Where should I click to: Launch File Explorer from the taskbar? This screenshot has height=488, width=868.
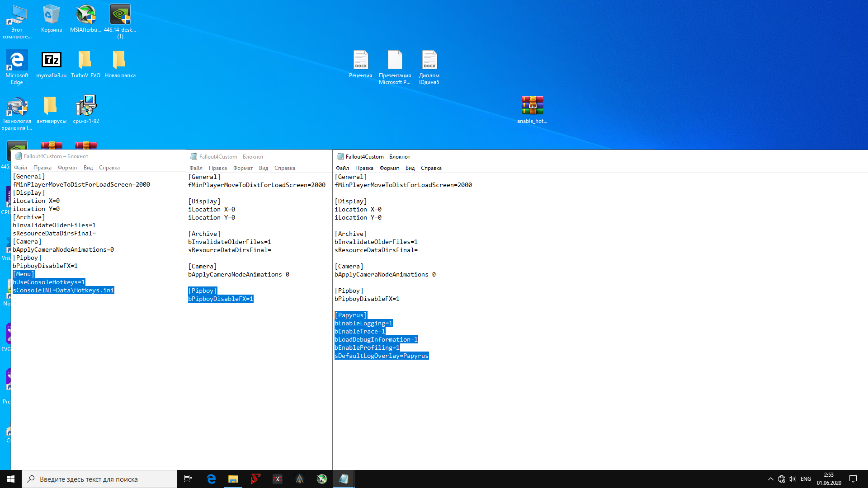233,479
